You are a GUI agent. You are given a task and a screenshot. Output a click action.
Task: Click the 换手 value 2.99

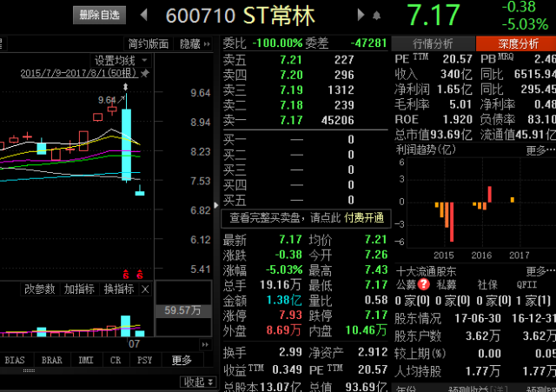click(290, 352)
